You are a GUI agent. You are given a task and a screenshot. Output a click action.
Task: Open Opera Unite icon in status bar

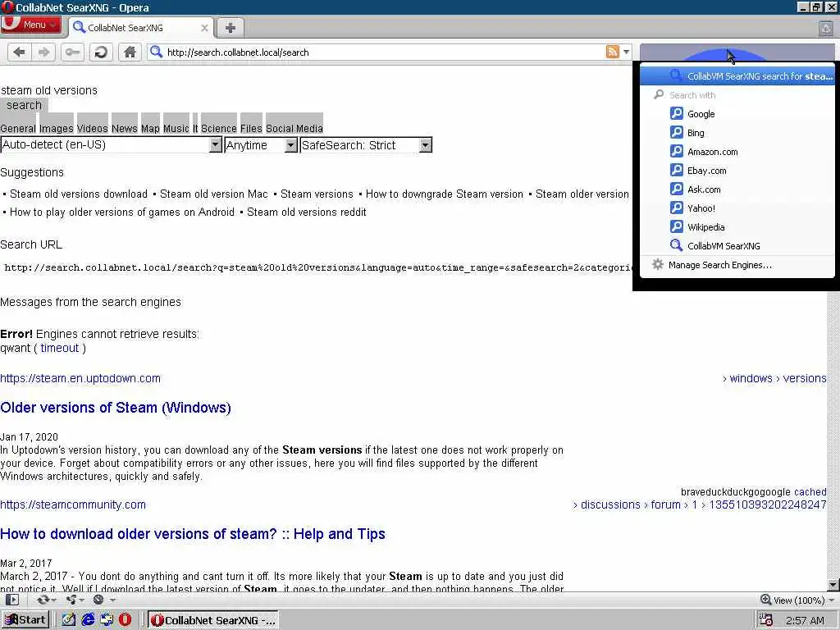[73, 600]
